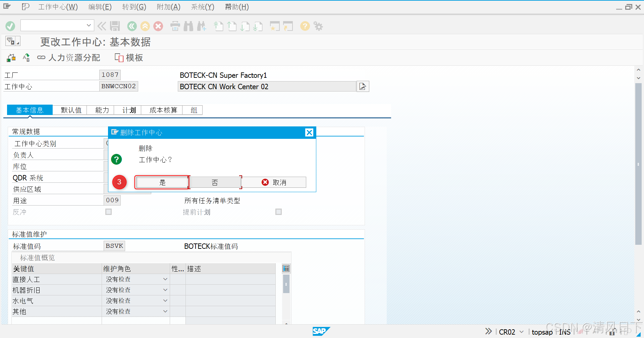Viewport: 644px width, 338px height.
Task: Click the yellow Exit up-arrow icon
Action: pos(145,26)
